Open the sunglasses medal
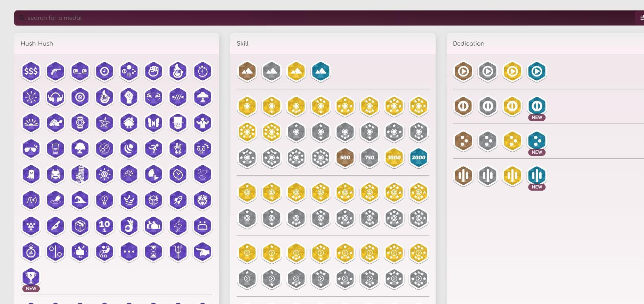The width and height of the screenshot is (644, 304). pos(31,149)
